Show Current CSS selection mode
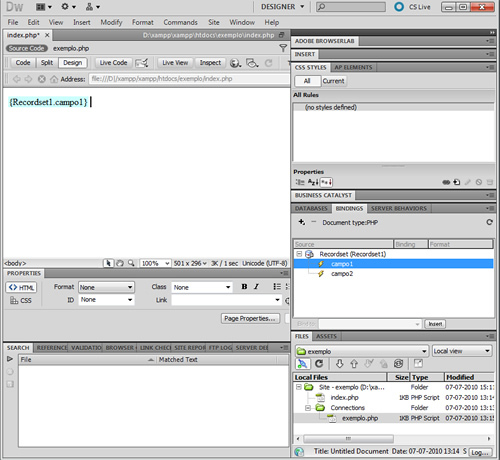Viewport: 500px width, 460px height. click(x=333, y=81)
